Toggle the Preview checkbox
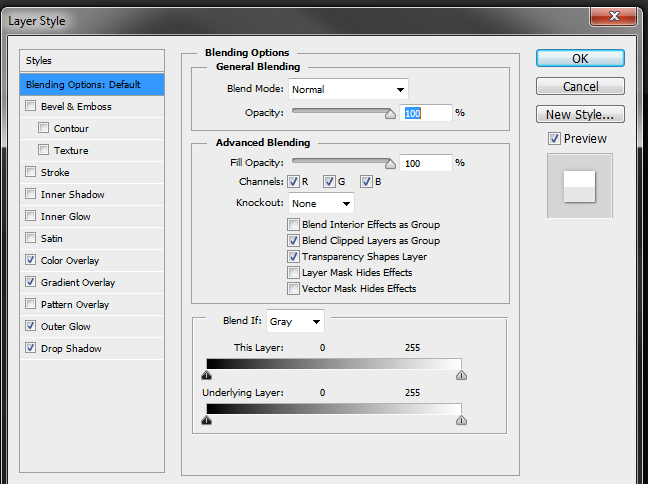 (554, 139)
